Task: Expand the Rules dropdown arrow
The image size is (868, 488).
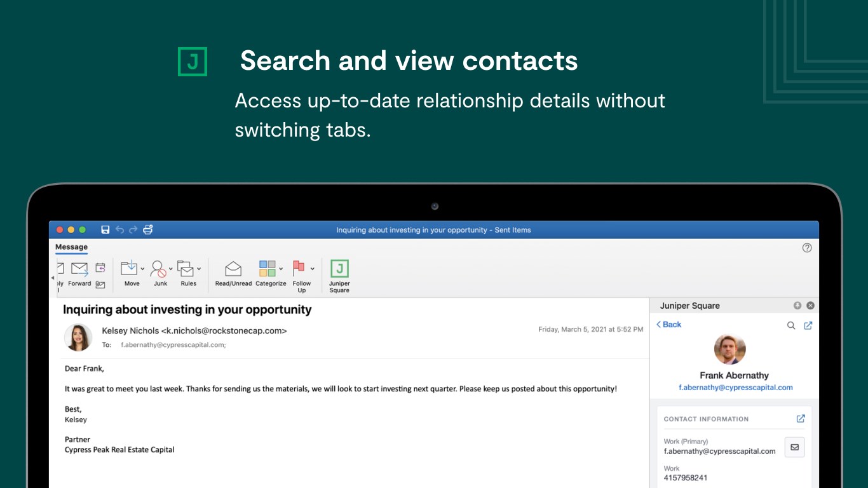Action: [199, 269]
